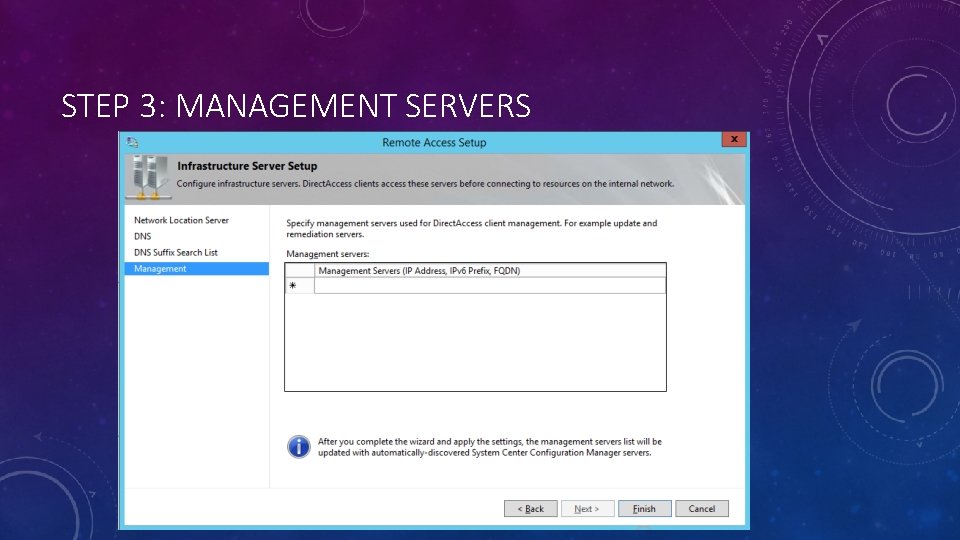Close the Remote Access Setup window
The image size is (960, 540).
733,140
